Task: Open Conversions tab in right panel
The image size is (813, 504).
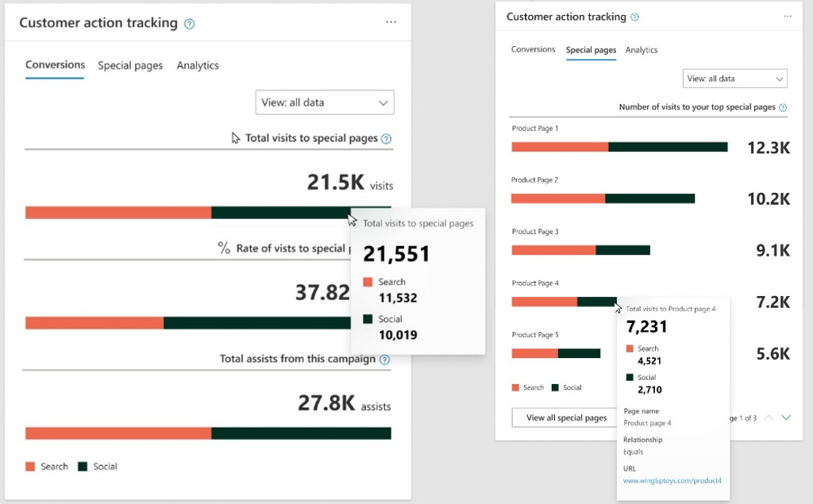Action: (x=533, y=50)
